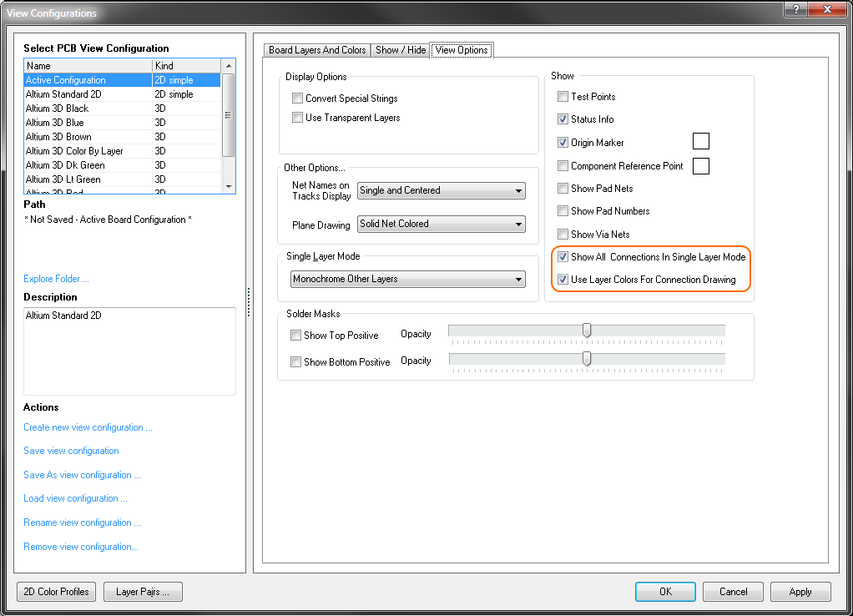This screenshot has width=853, height=616.
Task: Select Altium Standard 2D in configuration list
Action: (x=123, y=94)
